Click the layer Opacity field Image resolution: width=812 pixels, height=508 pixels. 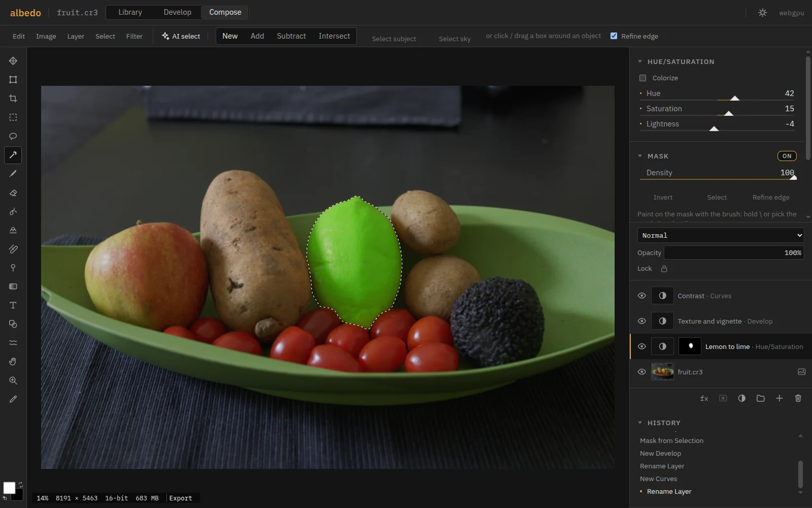(734, 252)
